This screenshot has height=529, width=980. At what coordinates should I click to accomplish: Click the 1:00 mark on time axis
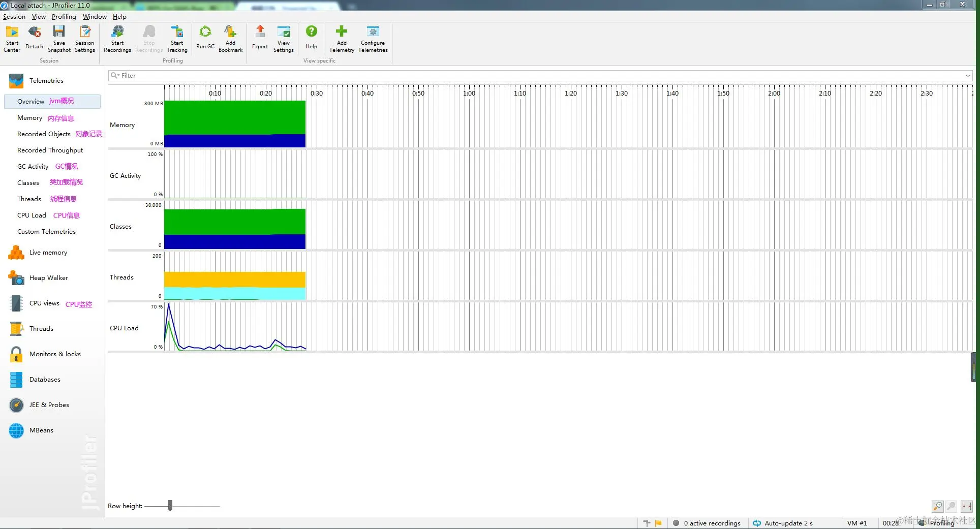(x=469, y=94)
